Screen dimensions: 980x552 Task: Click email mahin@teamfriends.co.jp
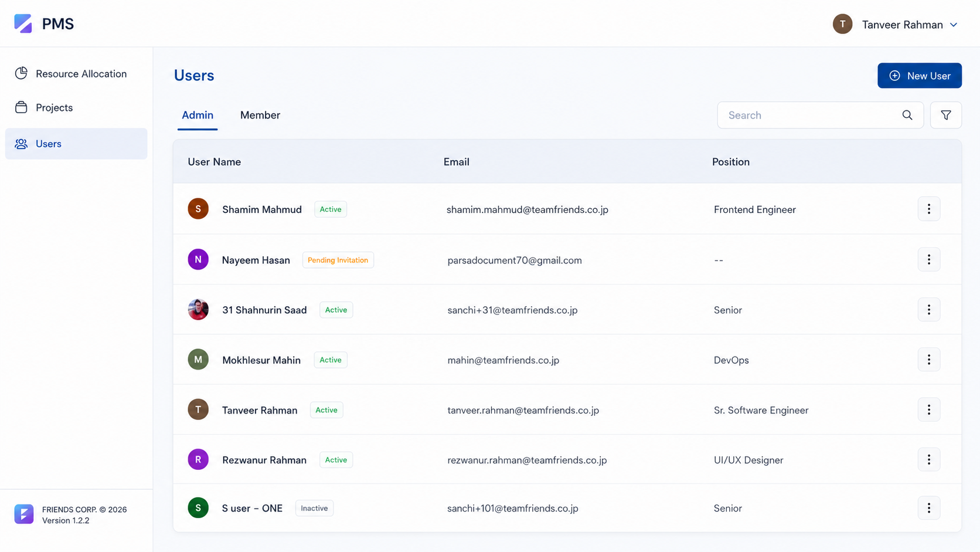coord(503,360)
